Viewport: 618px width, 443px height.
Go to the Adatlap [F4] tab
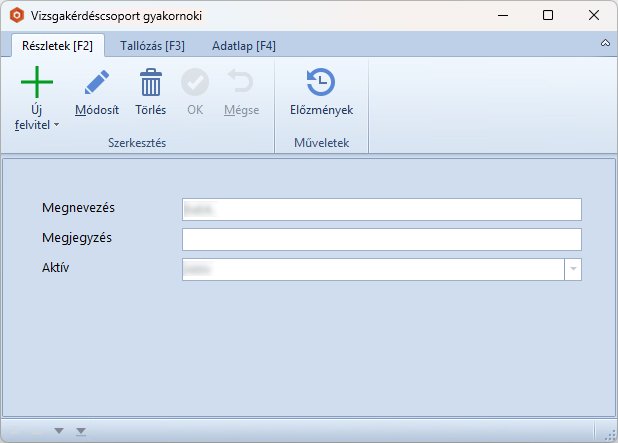pos(244,46)
